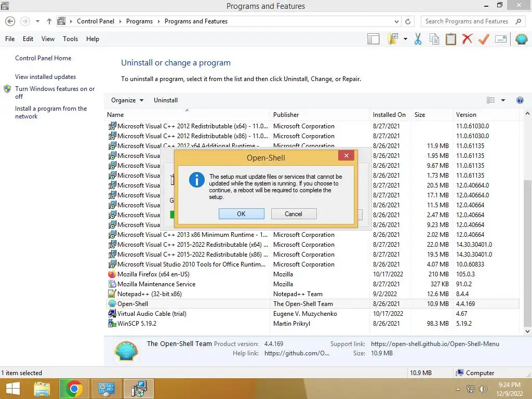Select Notepad++ (32-bit x86) entry
This screenshot has width=532, height=399.
coord(312,294)
